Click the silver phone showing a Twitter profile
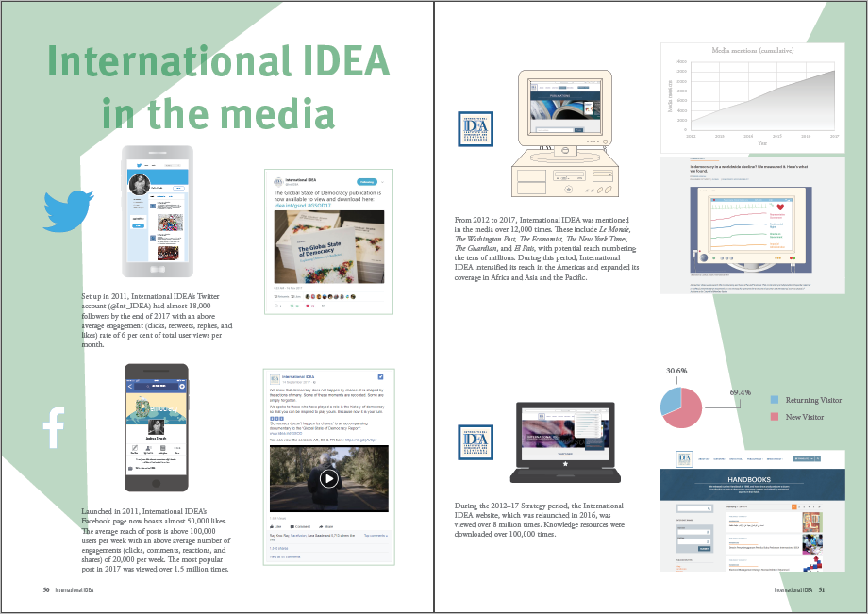 coord(158,211)
